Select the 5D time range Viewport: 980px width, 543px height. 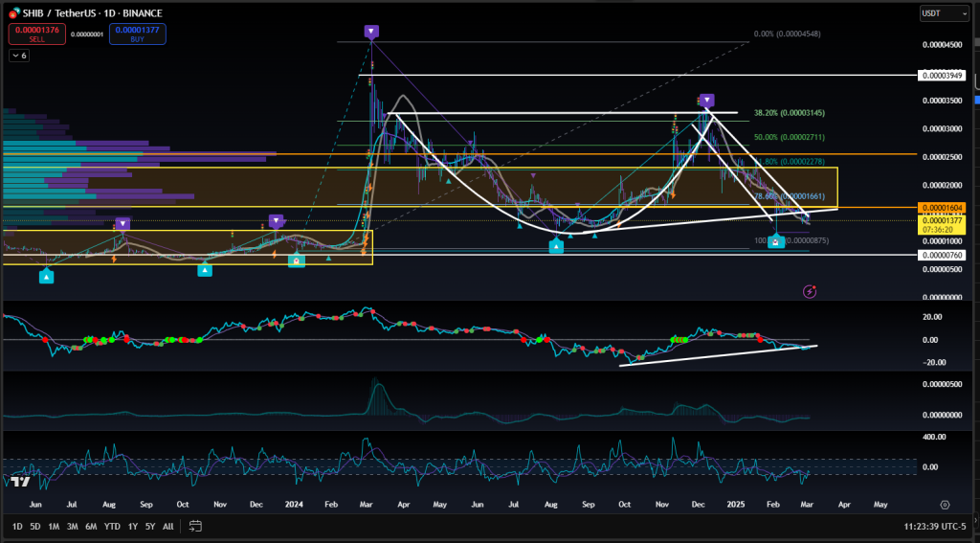point(35,526)
